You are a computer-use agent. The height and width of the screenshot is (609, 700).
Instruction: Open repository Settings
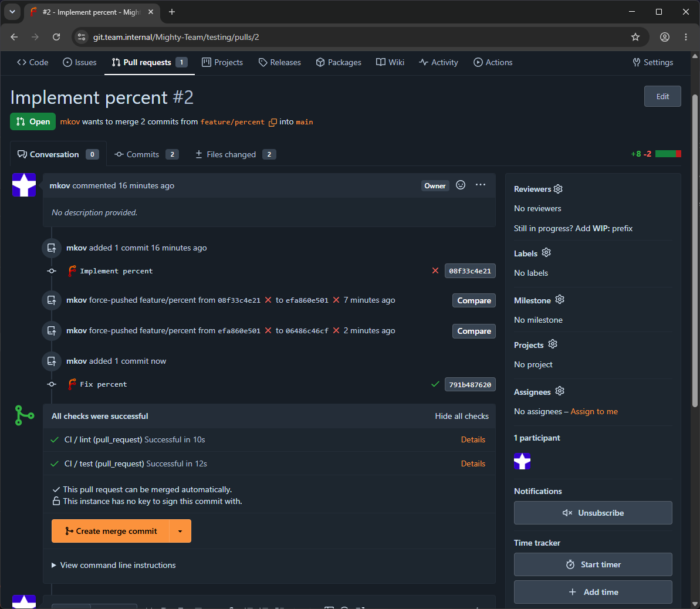[x=652, y=63]
